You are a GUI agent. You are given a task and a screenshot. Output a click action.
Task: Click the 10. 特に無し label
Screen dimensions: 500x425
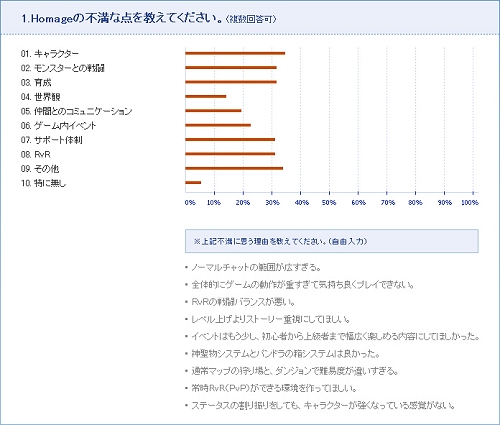(x=43, y=183)
